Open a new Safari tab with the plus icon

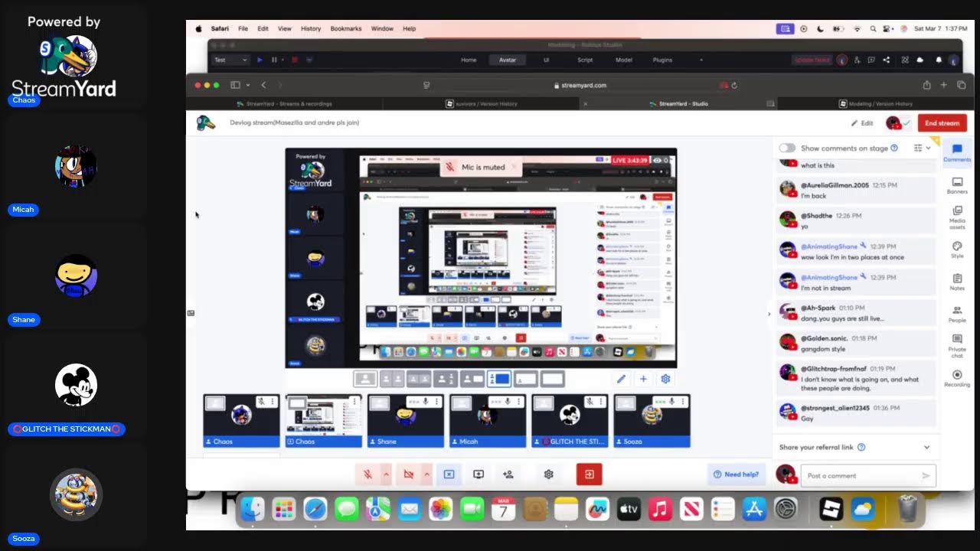click(x=944, y=85)
